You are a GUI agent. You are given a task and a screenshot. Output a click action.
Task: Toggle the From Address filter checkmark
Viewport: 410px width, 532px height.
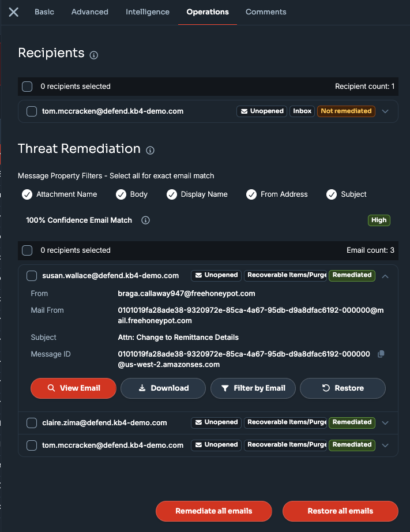point(251,194)
